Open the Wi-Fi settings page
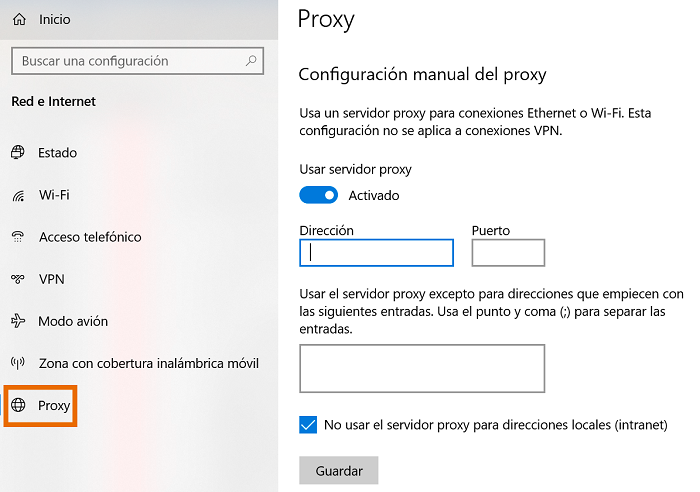Viewport: 700px width, 492px height. click(54, 195)
